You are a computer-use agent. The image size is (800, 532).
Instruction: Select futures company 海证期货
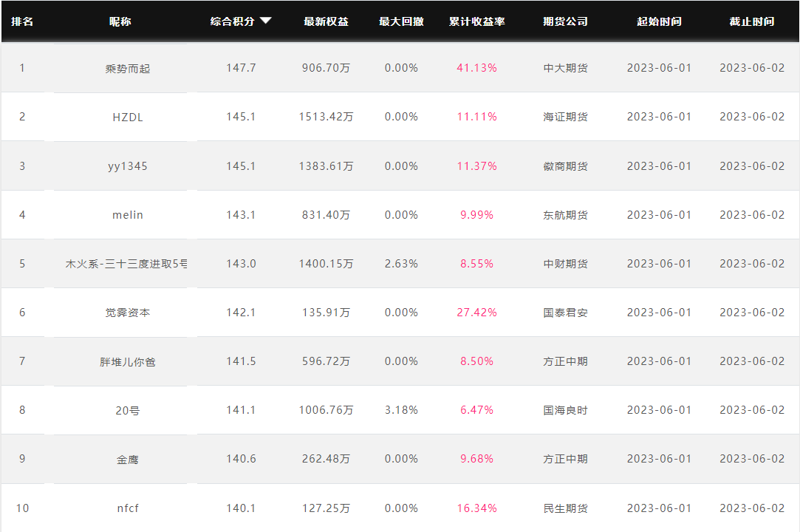565,117
